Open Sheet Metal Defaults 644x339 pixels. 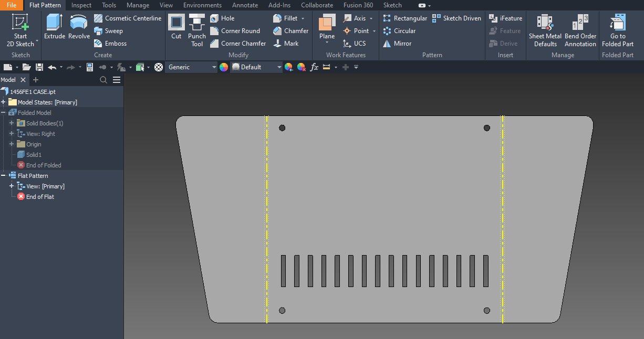coord(545,30)
